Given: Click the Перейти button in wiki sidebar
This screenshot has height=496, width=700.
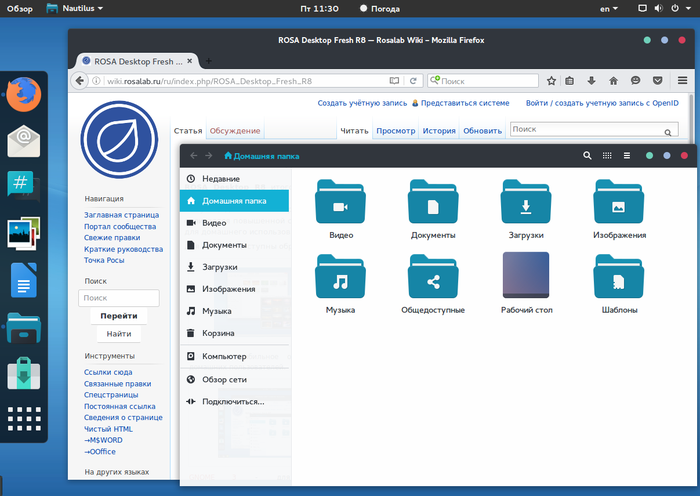Looking at the screenshot, I should [x=119, y=316].
